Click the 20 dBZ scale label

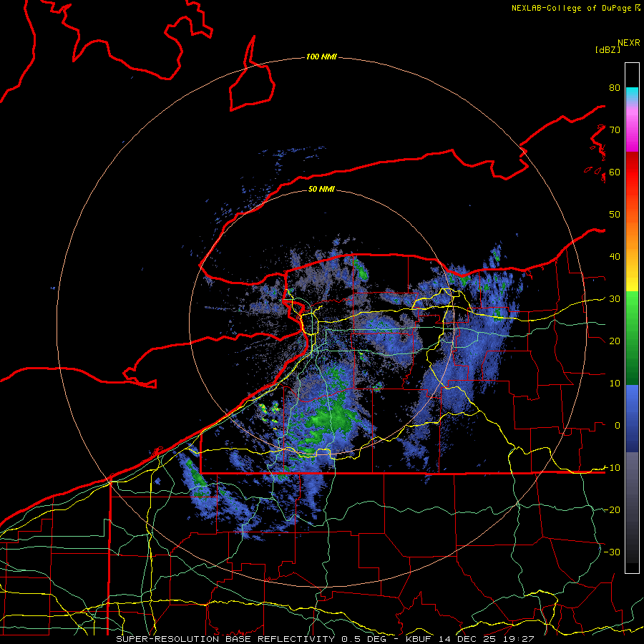click(615, 341)
